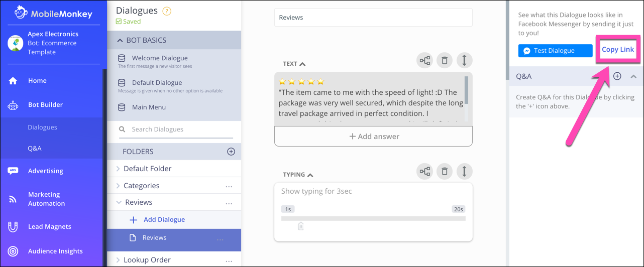Click the Reviews dialogue name field
This screenshot has height=267, width=644.
373,18
